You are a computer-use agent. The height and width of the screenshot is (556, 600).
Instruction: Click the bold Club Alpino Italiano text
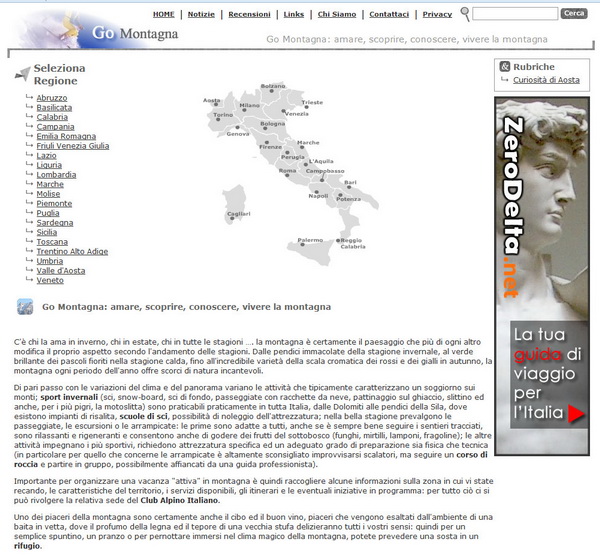pos(180,500)
